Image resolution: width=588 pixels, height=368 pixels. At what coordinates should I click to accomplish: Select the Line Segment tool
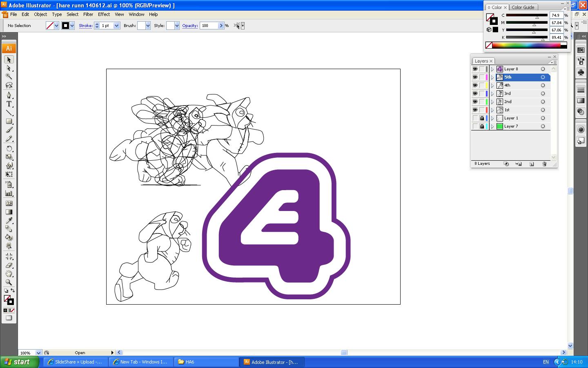point(9,113)
